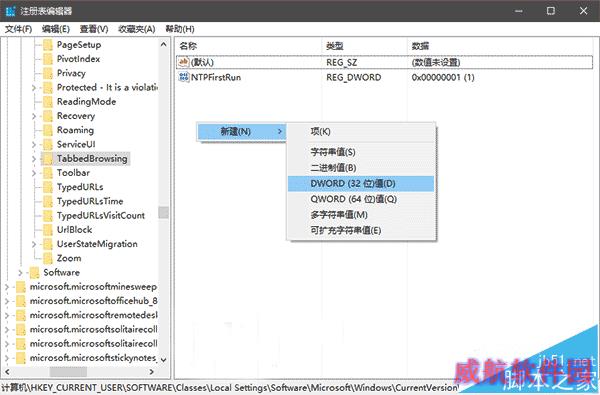Viewport: 600px width, 395px height.
Task: Click the microsoft.microsoftstickynotes folder icon
Action: point(20,358)
